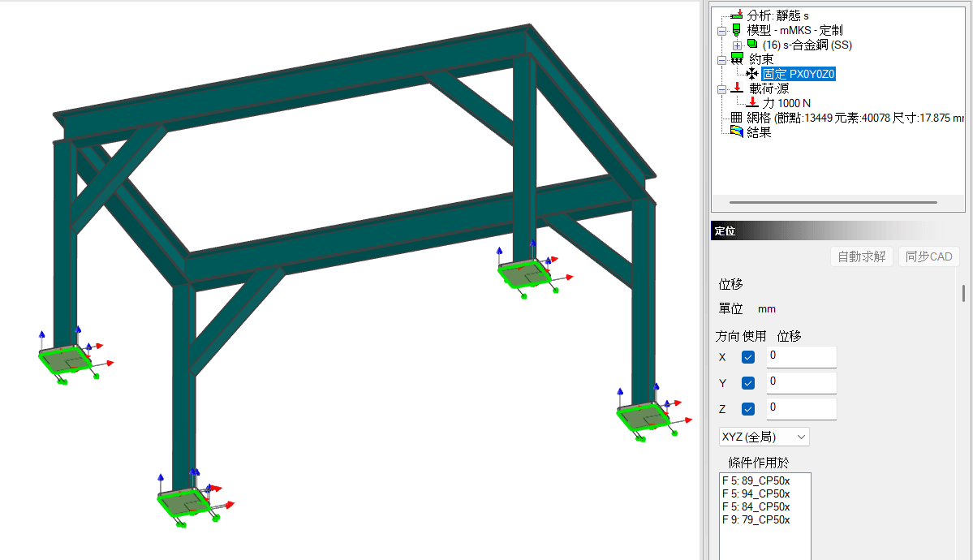This screenshot has width=973, height=560.
Task: Click the 同步CAD button
Action: coord(929,256)
